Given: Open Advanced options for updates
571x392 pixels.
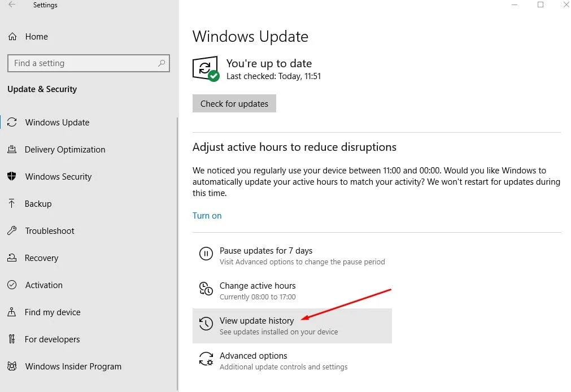Looking at the screenshot, I should pyautogui.click(x=254, y=356).
